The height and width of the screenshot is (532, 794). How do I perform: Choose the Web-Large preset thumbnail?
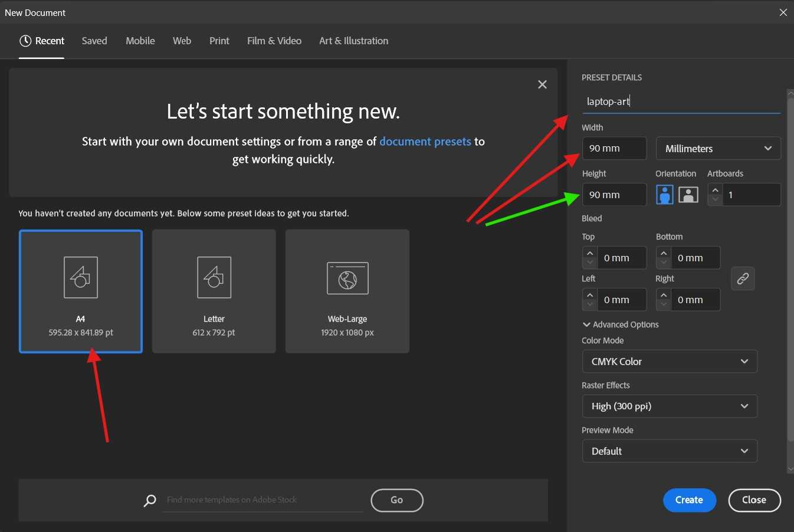pos(347,291)
